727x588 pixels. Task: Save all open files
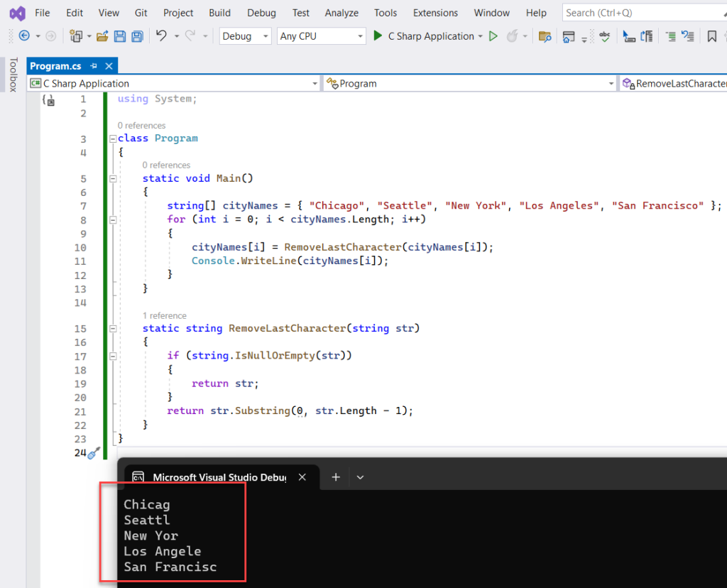pos(136,36)
